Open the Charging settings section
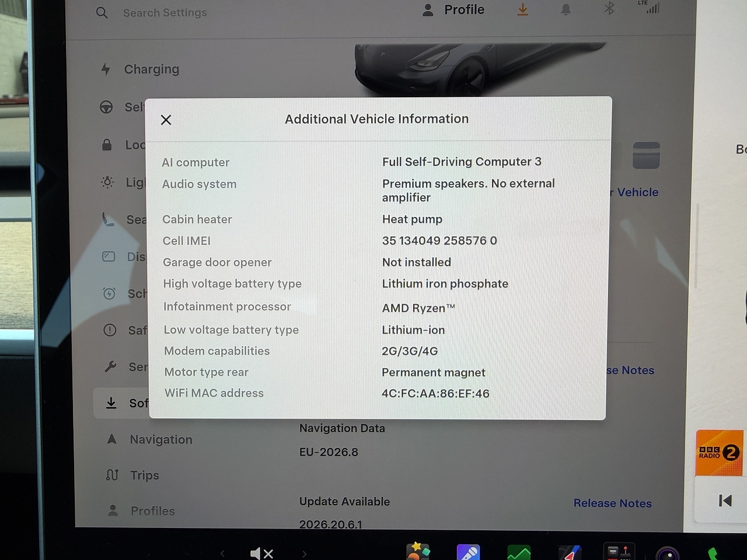The image size is (747, 560). click(140, 69)
